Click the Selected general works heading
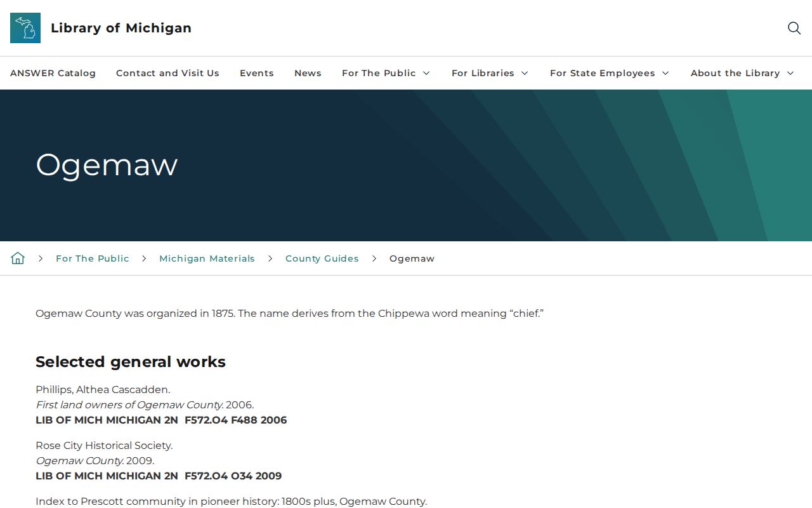This screenshot has width=812, height=508. (131, 362)
